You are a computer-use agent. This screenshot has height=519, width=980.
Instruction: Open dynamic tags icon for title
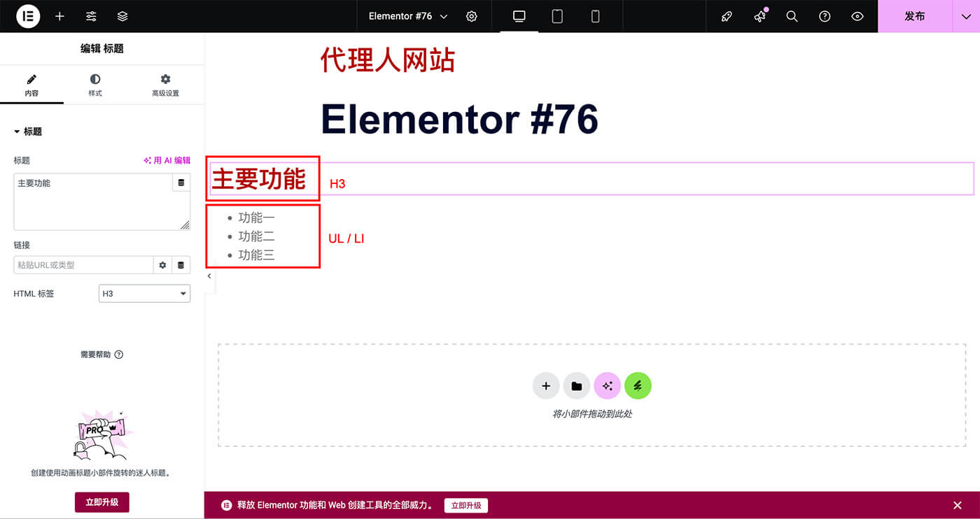tap(181, 183)
